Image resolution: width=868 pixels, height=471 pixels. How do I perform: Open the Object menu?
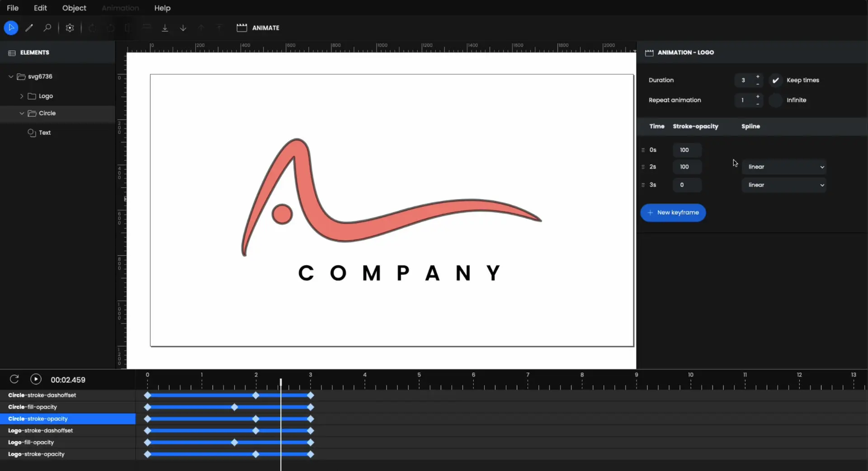pyautogui.click(x=74, y=8)
